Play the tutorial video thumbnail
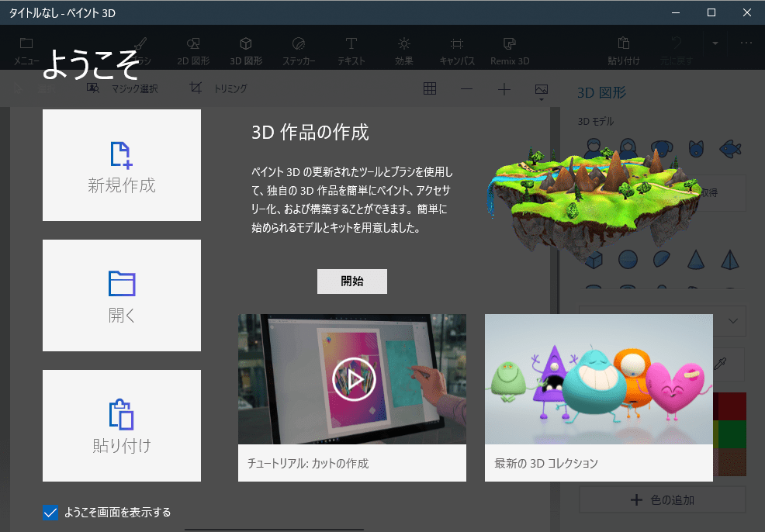 354,379
